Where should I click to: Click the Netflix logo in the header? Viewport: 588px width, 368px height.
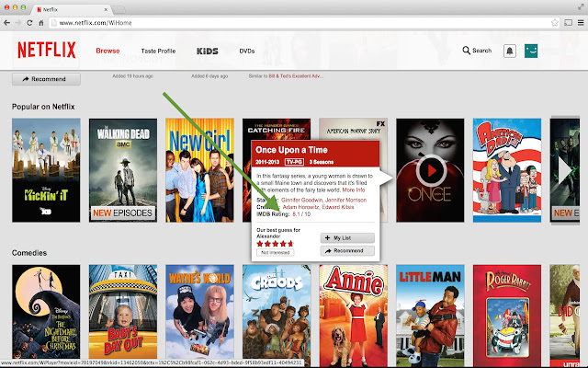[x=47, y=50]
